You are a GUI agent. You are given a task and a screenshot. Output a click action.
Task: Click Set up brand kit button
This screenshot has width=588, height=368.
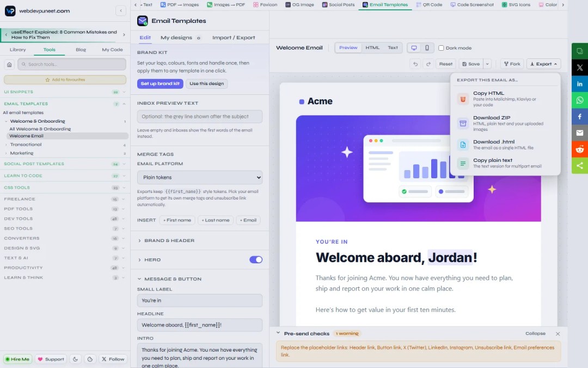(160, 83)
